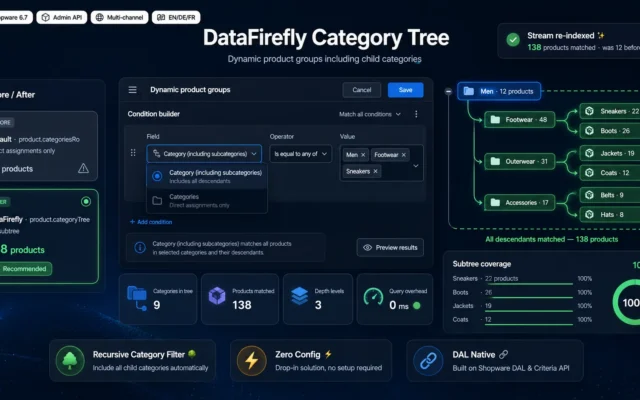This screenshot has width=640, height=400.
Task: Remove the Footwear value tag
Action: click(404, 155)
